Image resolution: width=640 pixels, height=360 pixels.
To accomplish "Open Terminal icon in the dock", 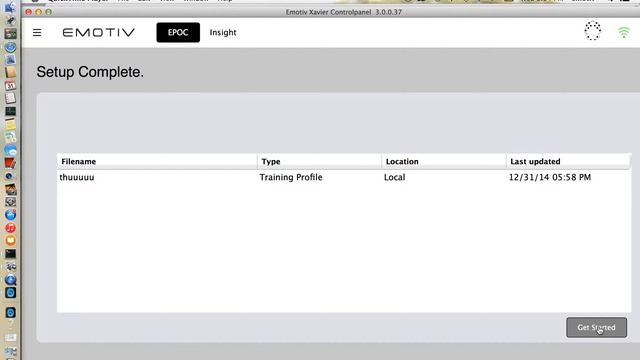I will [11, 253].
